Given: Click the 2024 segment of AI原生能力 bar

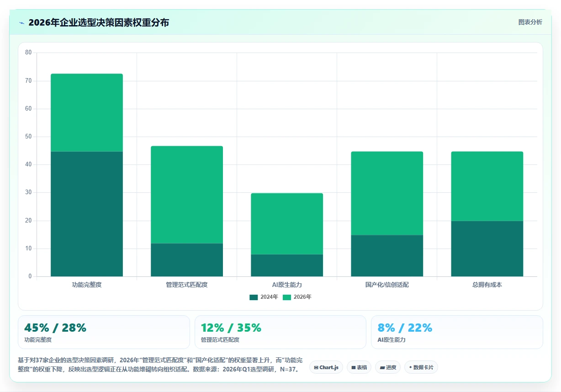Looking at the screenshot, I should click(287, 265).
